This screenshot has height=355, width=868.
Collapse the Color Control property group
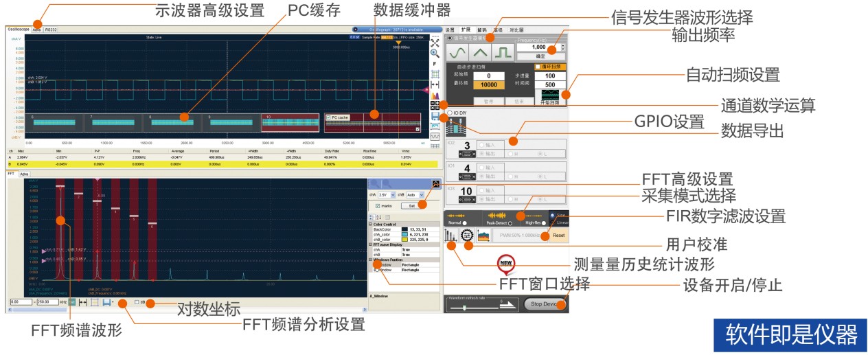[370, 225]
